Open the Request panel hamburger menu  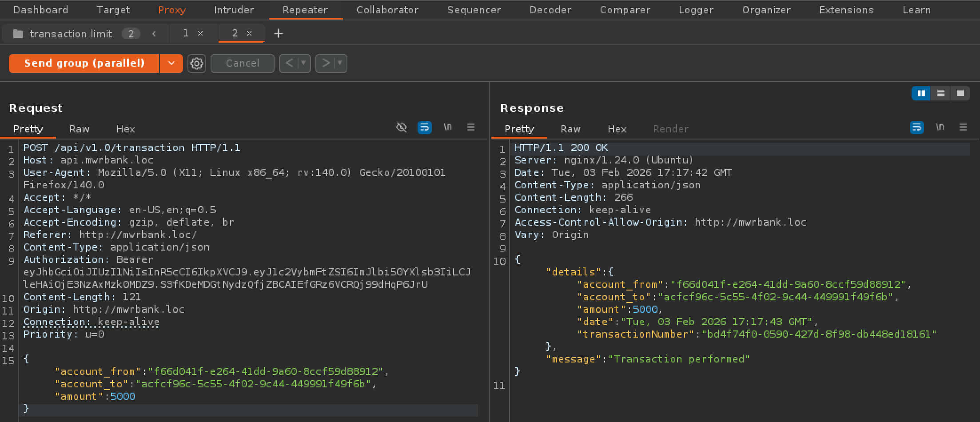(471, 127)
